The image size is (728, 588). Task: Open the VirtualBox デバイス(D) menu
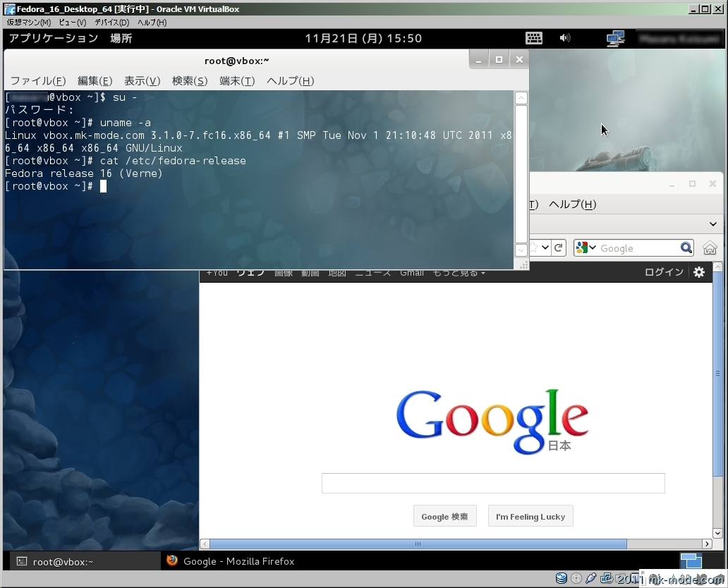[x=111, y=23]
